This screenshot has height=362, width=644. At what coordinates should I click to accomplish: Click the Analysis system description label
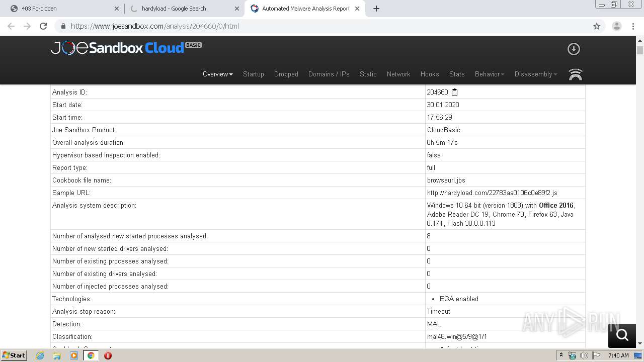(94, 205)
